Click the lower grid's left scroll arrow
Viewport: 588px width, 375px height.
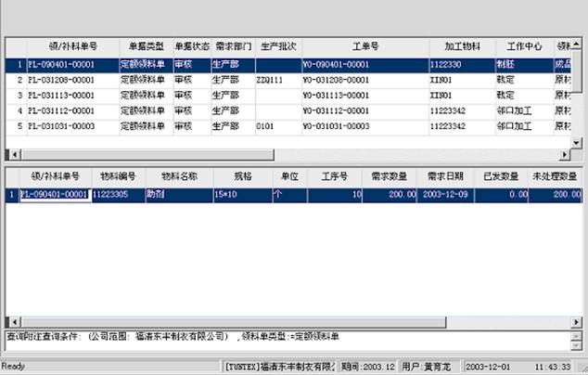tap(10, 320)
